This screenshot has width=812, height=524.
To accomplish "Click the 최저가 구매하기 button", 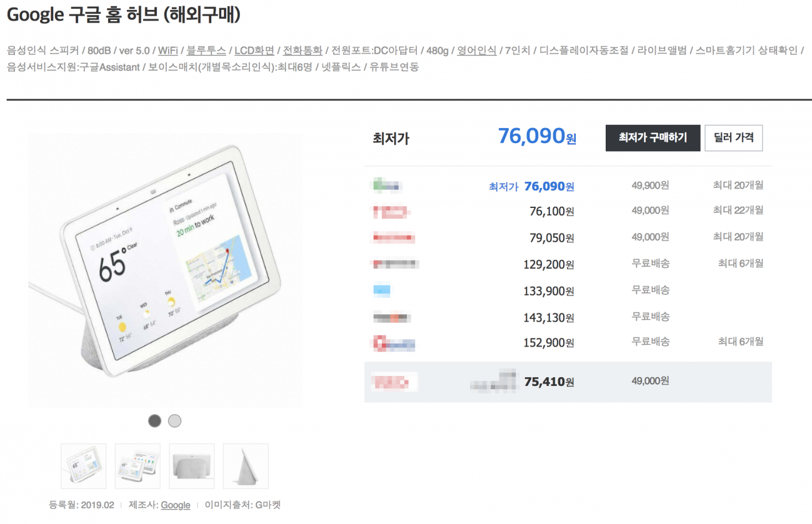I will coord(652,138).
